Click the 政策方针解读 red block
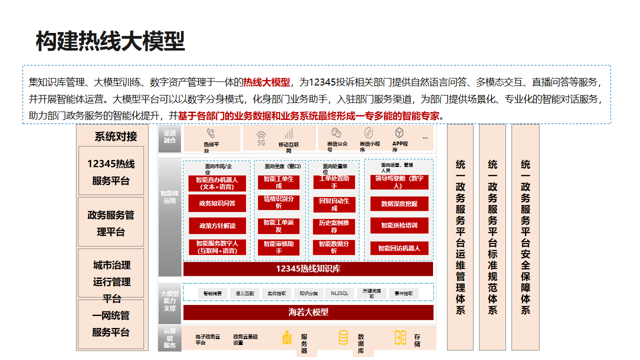The height and width of the screenshot is (360, 640). (217, 226)
